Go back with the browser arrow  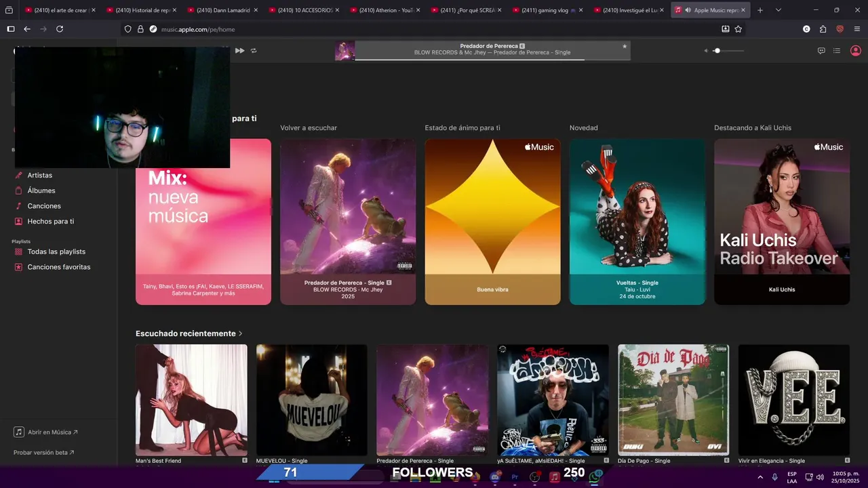pyautogui.click(x=27, y=29)
